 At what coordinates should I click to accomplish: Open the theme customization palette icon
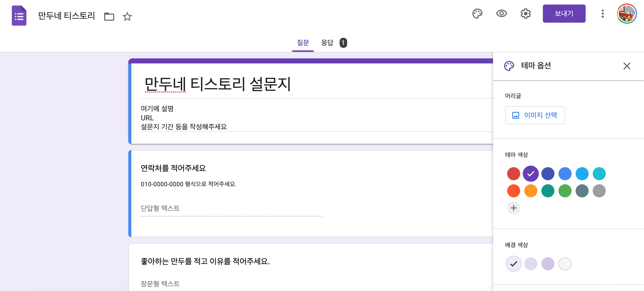pyautogui.click(x=477, y=14)
